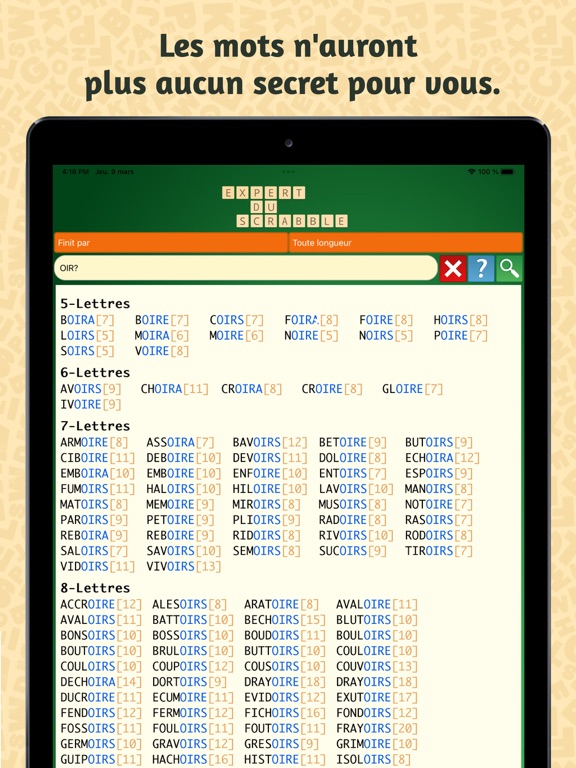
Task: Select the word HISTOIRE[11]
Action: (285, 759)
